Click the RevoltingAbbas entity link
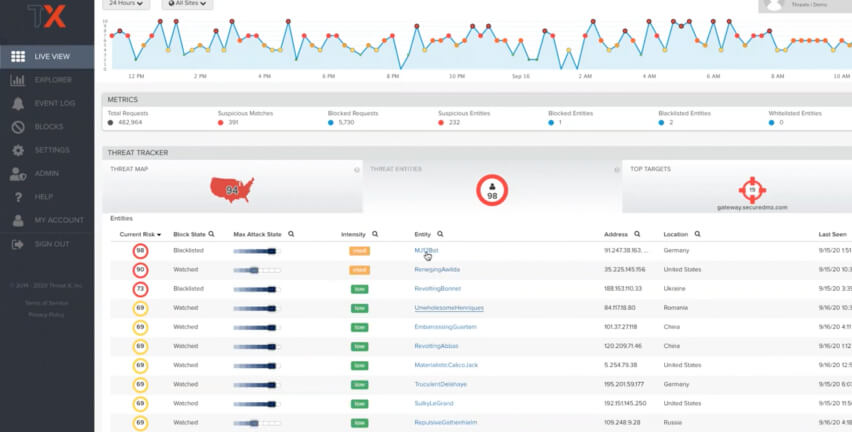 [436, 346]
